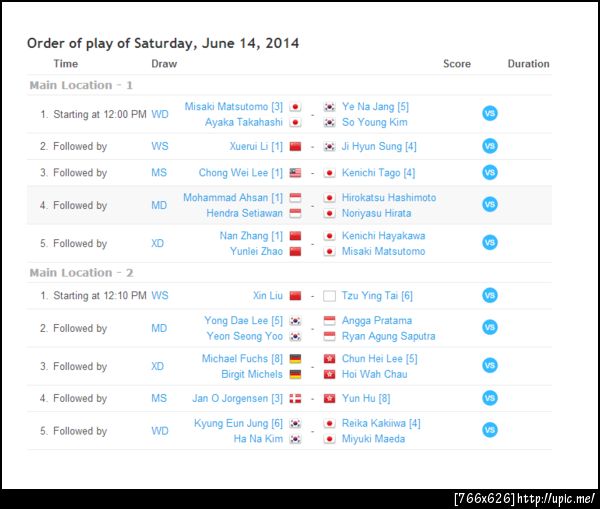This screenshot has width=600, height=509.
Task: Click VS icon for Nan Zhang match
Action: click(490, 243)
